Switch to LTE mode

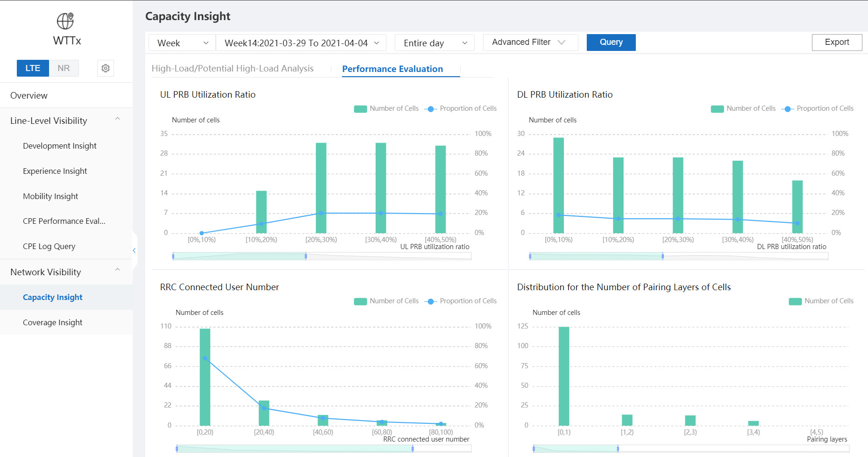coord(33,68)
